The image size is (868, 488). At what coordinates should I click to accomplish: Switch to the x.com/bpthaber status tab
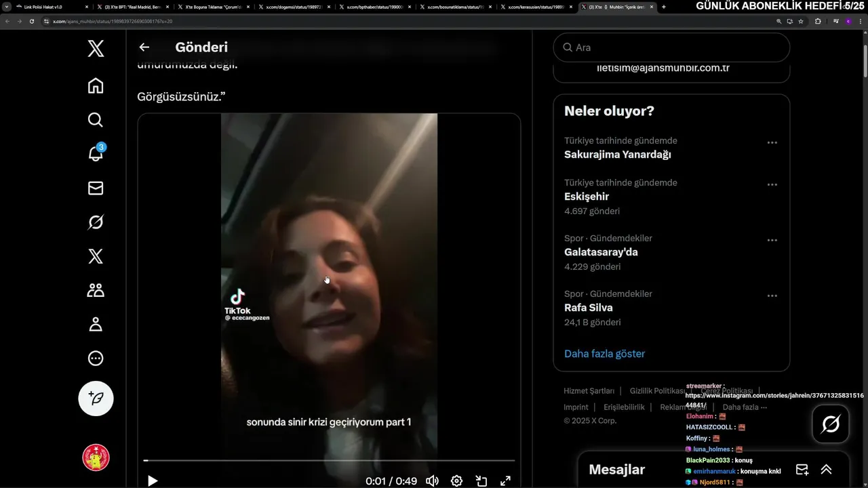pos(375,7)
